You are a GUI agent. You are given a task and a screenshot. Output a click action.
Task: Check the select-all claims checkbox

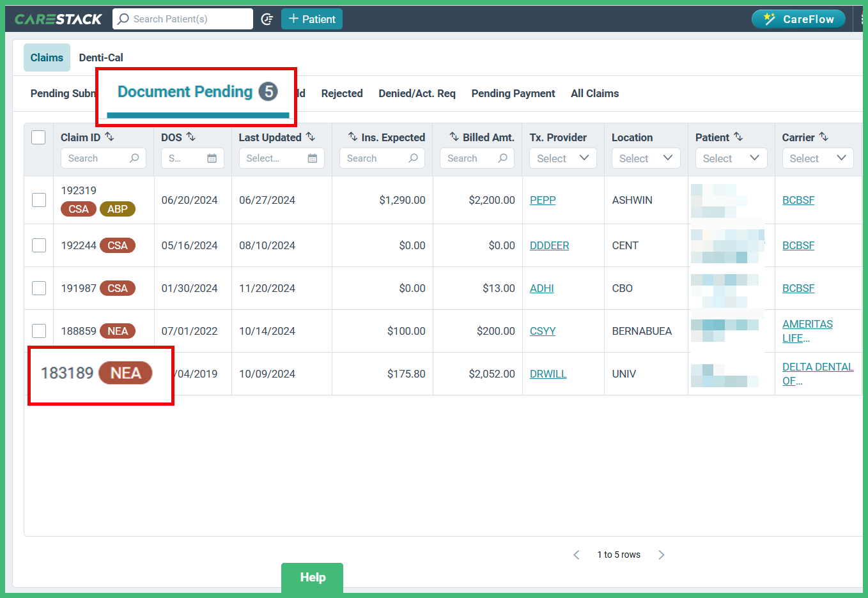[x=38, y=137]
